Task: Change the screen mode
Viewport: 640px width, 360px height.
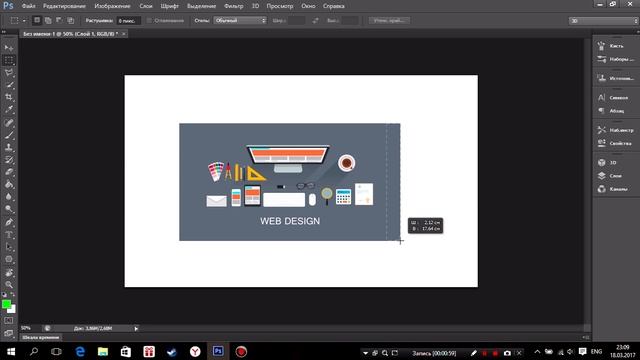Action: point(9,333)
